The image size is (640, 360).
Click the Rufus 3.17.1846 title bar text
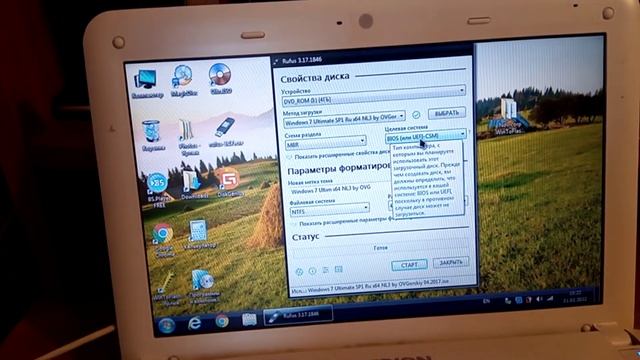(302, 60)
